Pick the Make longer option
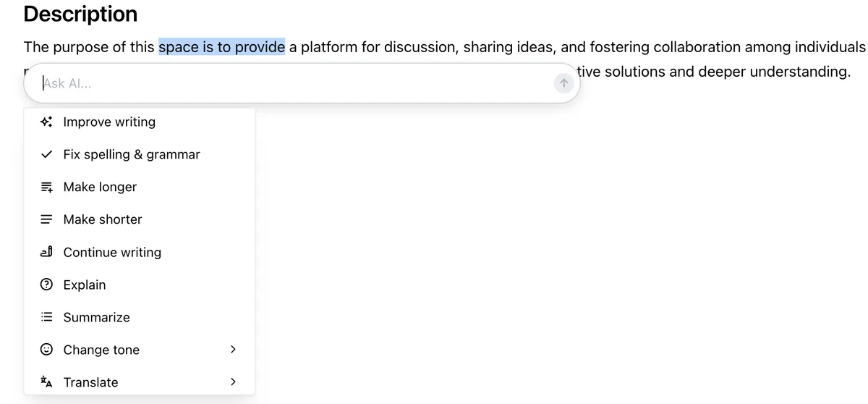The image size is (868, 404). coord(140,187)
